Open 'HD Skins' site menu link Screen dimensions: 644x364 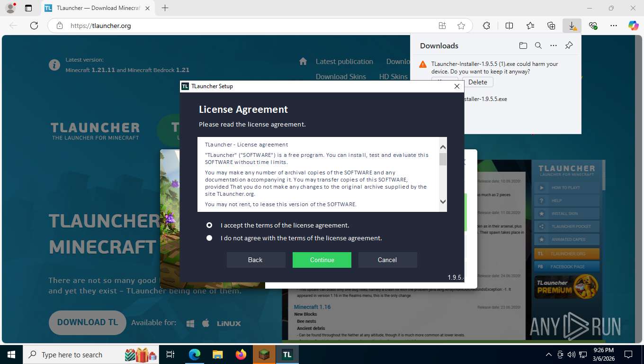point(393,77)
